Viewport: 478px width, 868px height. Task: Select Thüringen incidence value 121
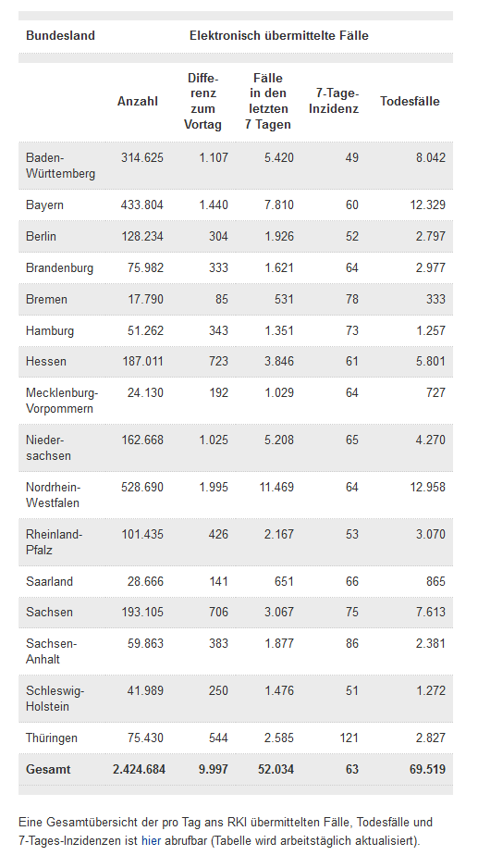pos(349,738)
